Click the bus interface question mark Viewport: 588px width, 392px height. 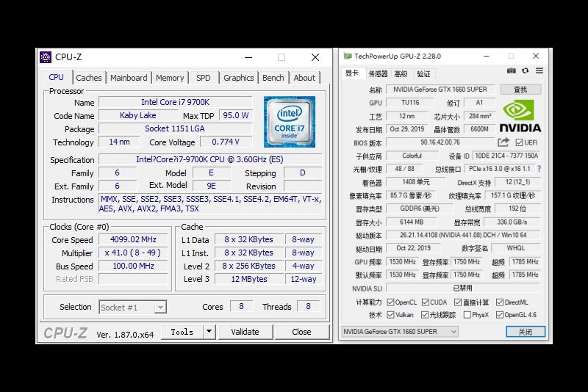(x=539, y=169)
